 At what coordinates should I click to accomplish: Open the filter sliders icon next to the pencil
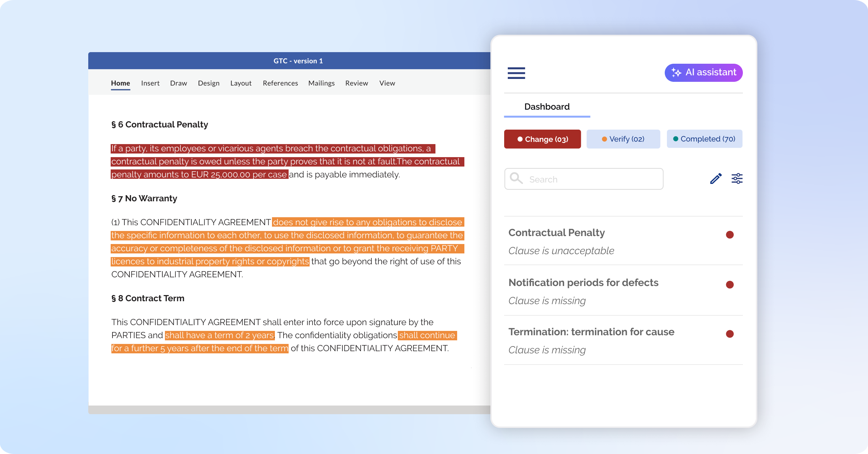[x=737, y=178]
